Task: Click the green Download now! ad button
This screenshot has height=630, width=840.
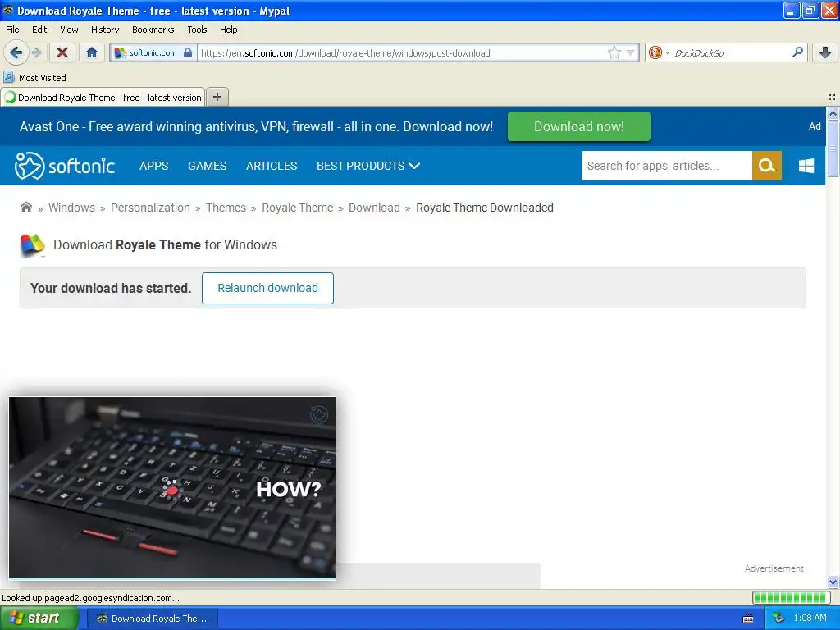Action: tap(578, 126)
